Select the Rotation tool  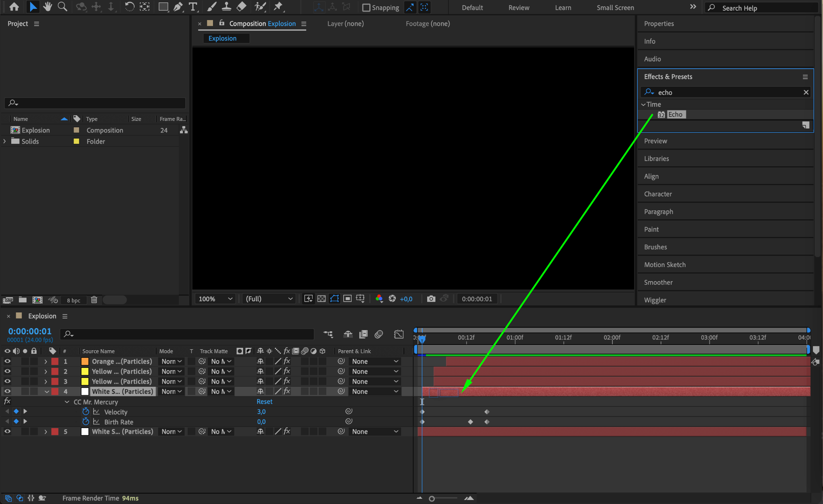coord(129,7)
